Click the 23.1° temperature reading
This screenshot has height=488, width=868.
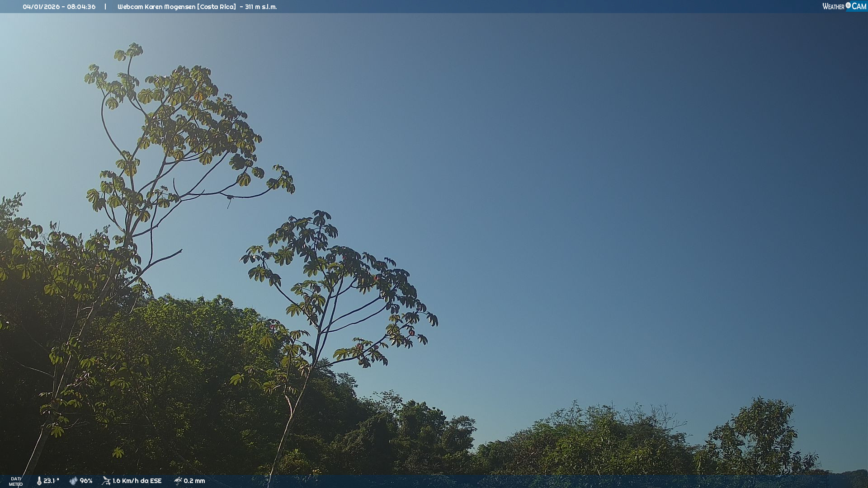click(51, 481)
